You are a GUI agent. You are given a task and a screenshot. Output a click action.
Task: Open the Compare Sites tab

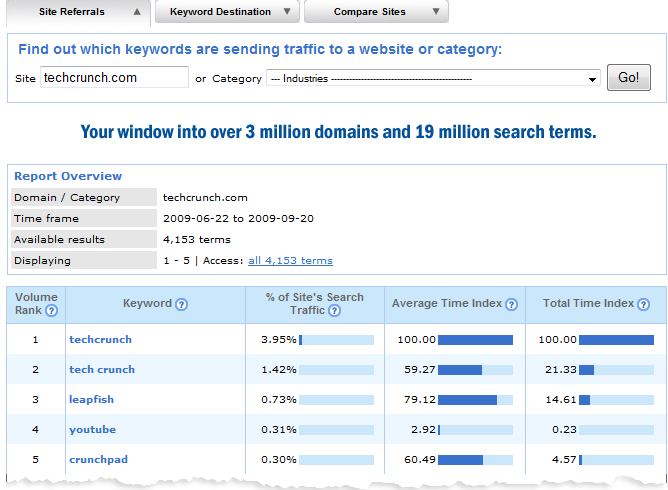pos(376,12)
